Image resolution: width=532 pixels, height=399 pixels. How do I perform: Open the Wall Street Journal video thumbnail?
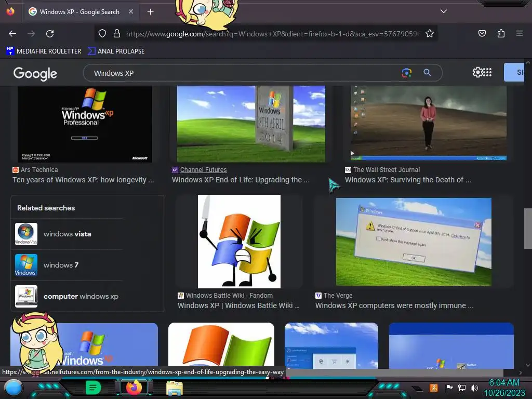click(x=429, y=123)
